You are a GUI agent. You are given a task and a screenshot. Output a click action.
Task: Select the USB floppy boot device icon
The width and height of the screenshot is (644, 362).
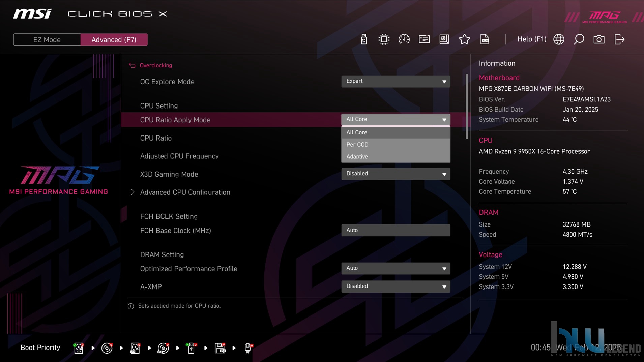pyautogui.click(x=220, y=348)
